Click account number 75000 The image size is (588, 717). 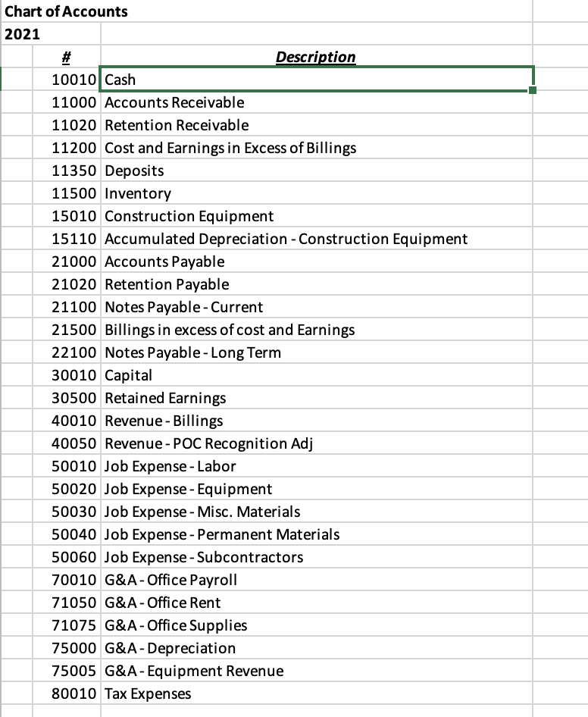(66, 648)
